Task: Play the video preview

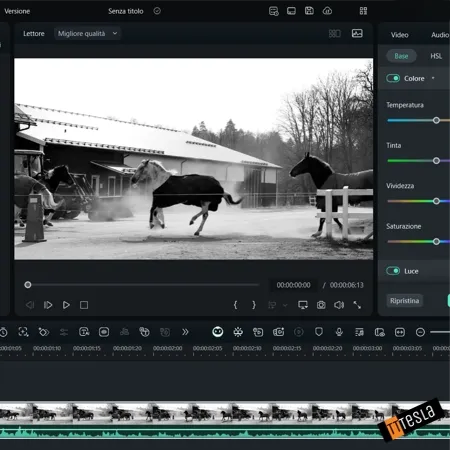Action: [x=66, y=305]
